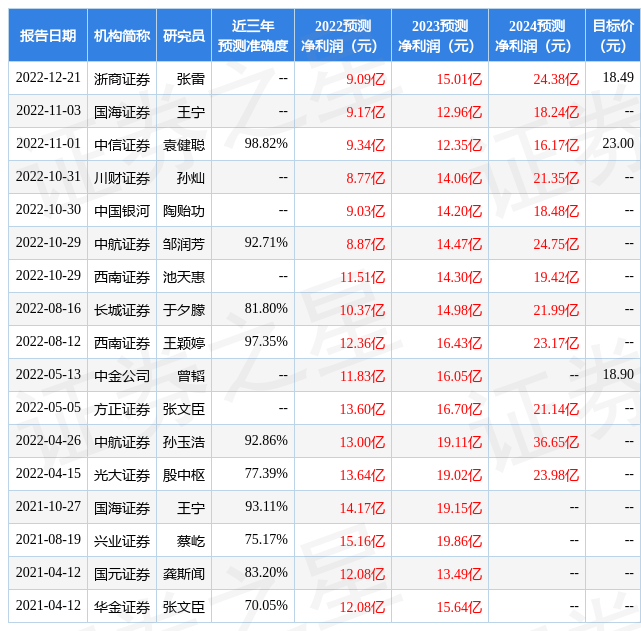Select institution cell 兴业证券
This screenshot has width=641, height=631.
pyautogui.click(x=122, y=541)
